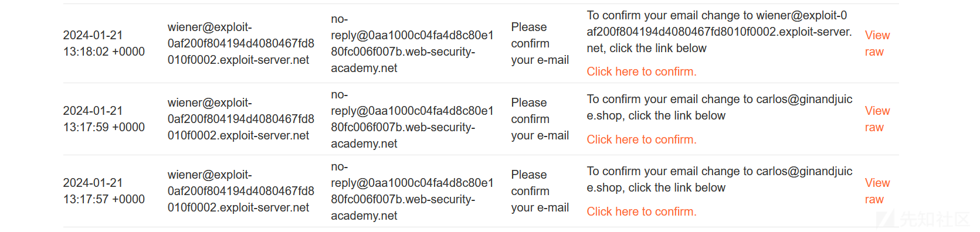Viewport: 980px width, 232px height.
Task: Select the 2024-01-21 13:18:02 timestamp cell
Action: click(x=104, y=43)
